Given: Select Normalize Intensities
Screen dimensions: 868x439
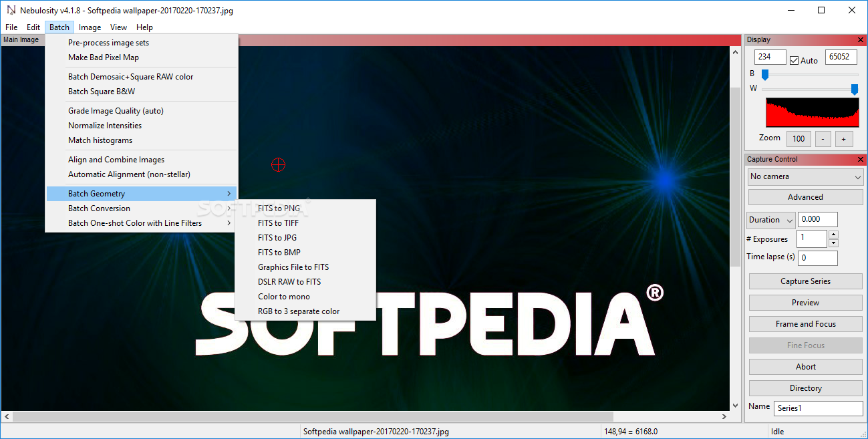Looking at the screenshot, I should click(x=141, y=126).
